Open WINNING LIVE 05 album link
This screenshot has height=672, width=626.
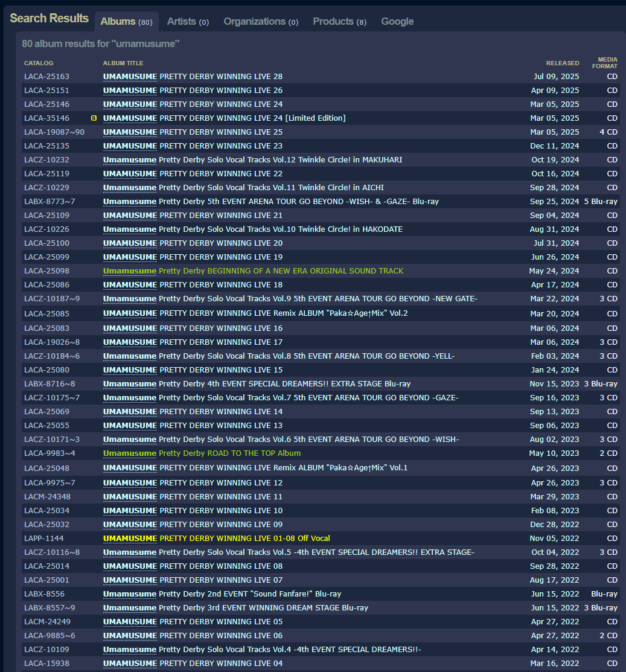pyautogui.click(x=193, y=622)
